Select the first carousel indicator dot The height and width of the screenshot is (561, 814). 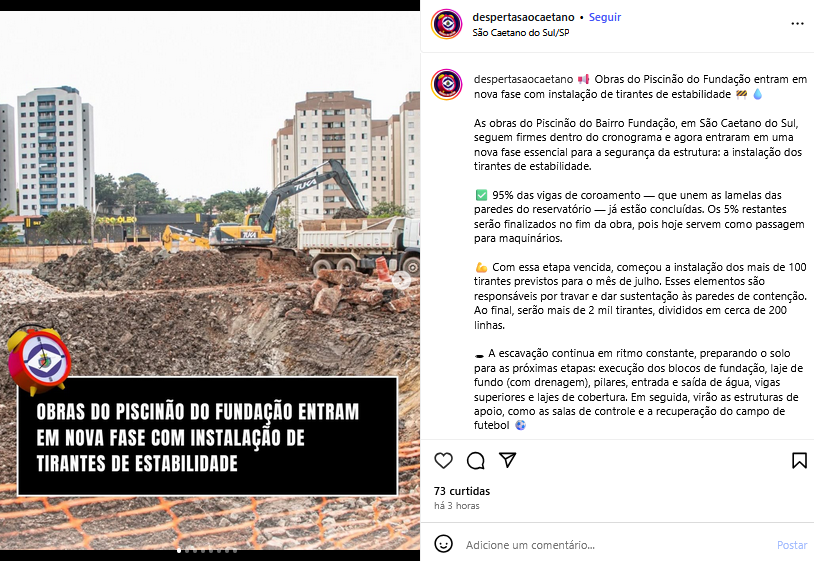(x=179, y=551)
